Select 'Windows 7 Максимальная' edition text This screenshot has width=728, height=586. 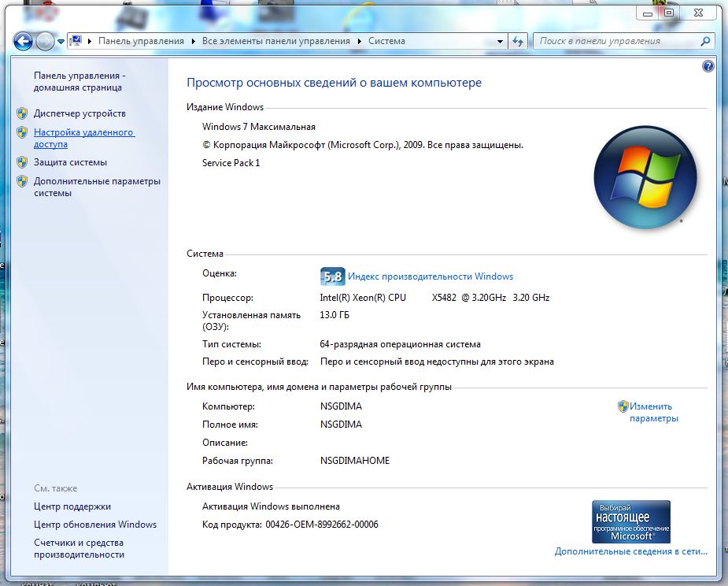259,126
